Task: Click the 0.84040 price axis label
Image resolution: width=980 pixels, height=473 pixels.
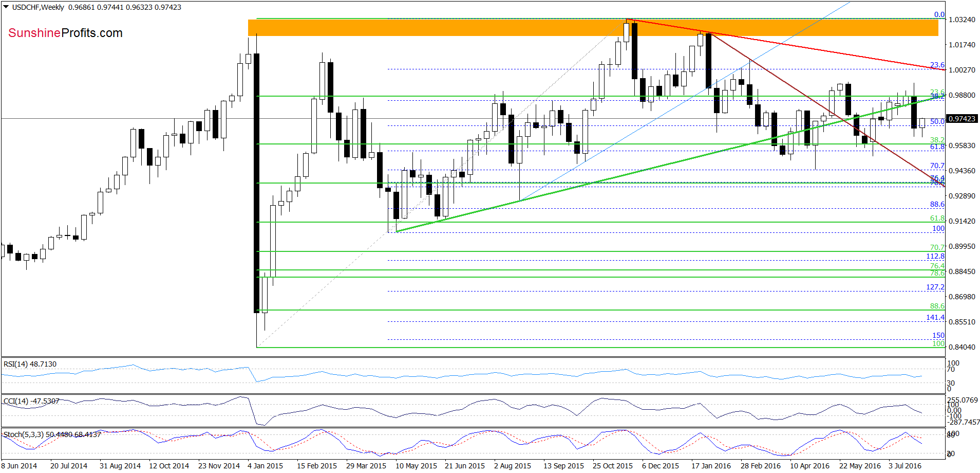Action: (x=962, y=347)
